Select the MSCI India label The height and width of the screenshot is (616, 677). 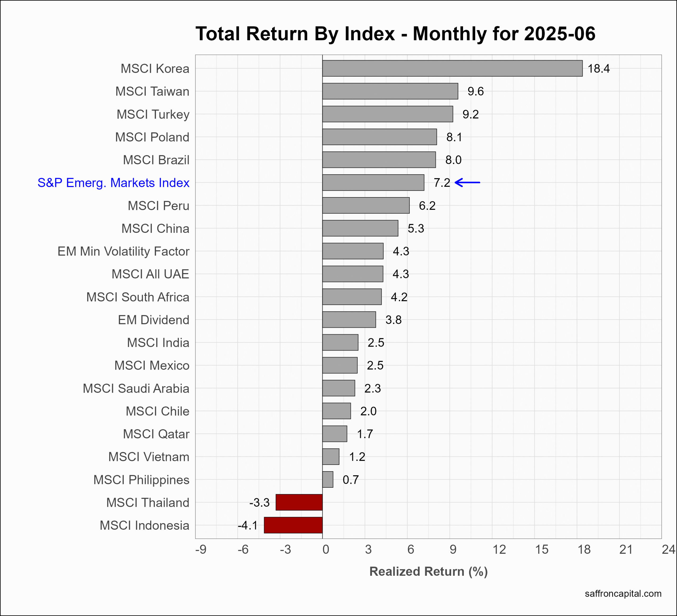158,343
